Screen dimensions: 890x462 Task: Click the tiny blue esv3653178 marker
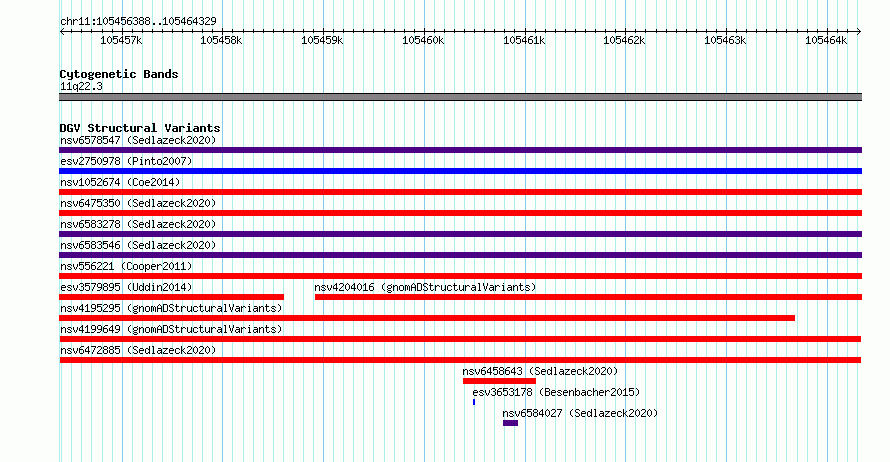click(474, 402)
